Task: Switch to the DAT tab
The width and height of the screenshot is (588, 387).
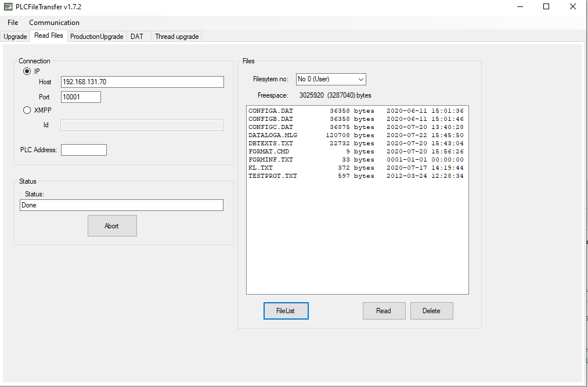Action: pos(138,36)
